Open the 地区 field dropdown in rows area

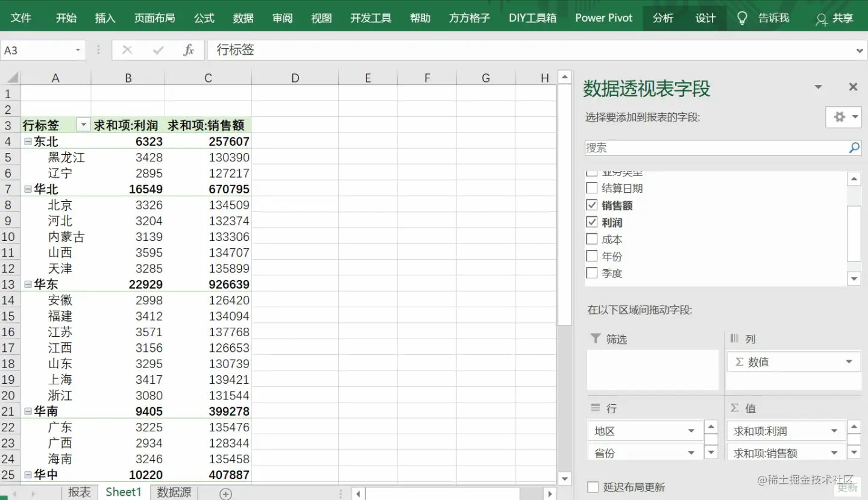(691, 431)
